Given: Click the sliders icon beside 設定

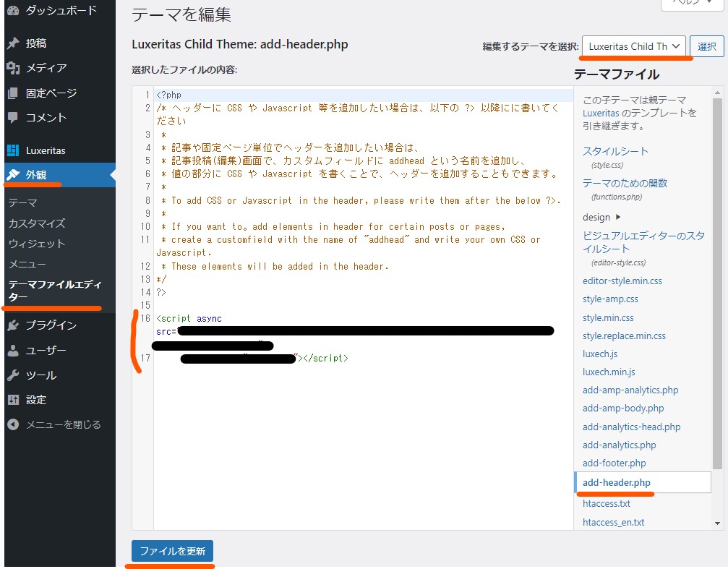Looking at the screenshot, I should (x=13, y=400).
